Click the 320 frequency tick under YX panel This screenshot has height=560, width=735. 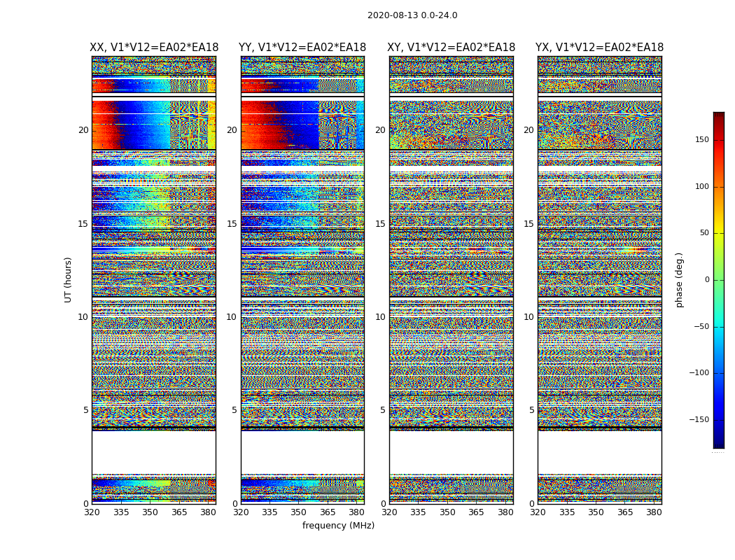[538, 512]
